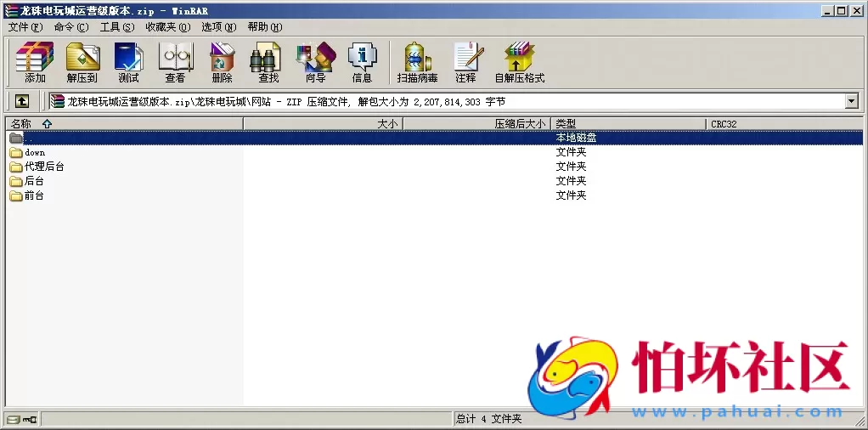Click the Scan Virus (扫描病毒) icon

[417, 61]
